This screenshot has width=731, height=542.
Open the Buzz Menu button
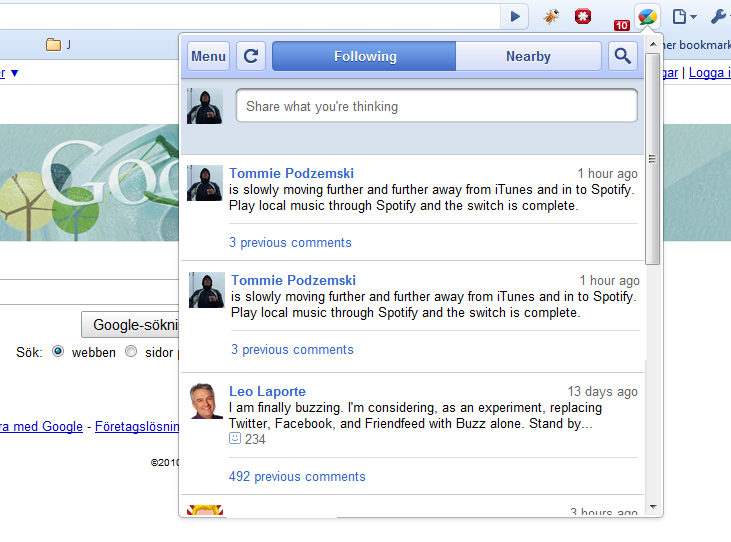pos(208,56)
